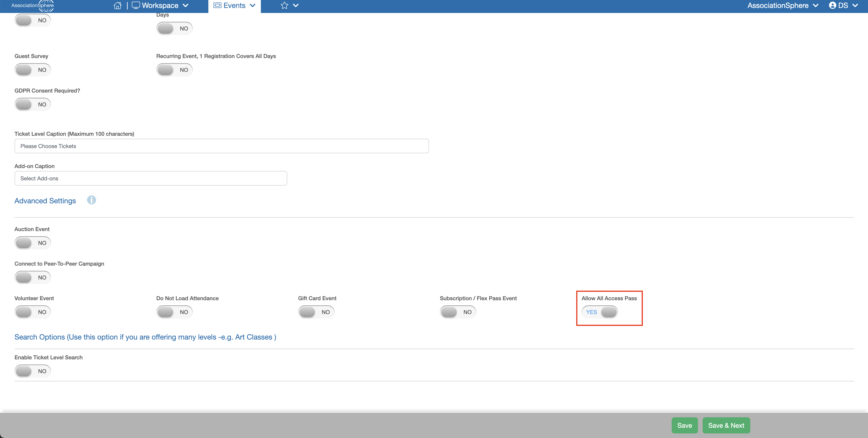The height and width of the screenshot is (438, 868).
Task: Toggle Gift Card Event switch
Action: [x=316, y=312]
